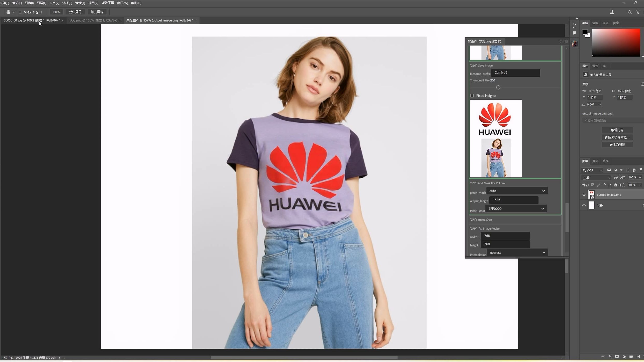
Task: Create a new layer group folder
Action: tap(631, 357)
